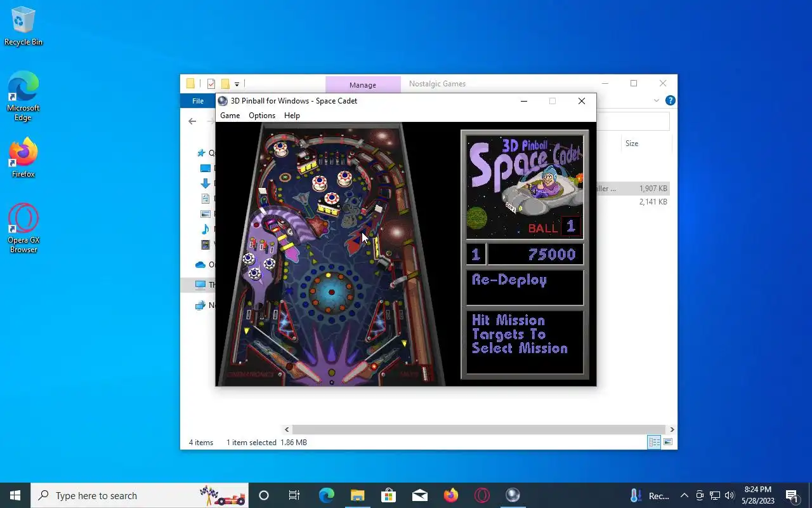Select Pictures icon in navigation pane
812x508 pixels.
pyautogui.click(x=206, y=214)
